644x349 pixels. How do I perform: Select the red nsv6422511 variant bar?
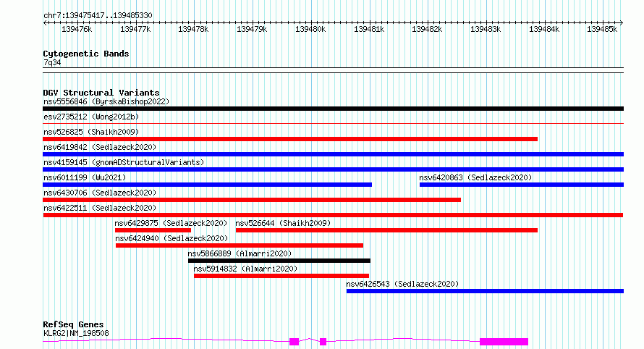coord(333,215)
